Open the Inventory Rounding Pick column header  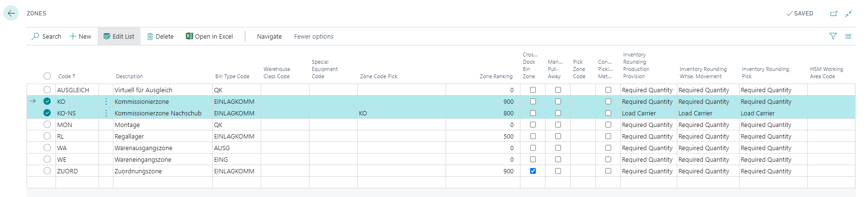click(765, 73)
